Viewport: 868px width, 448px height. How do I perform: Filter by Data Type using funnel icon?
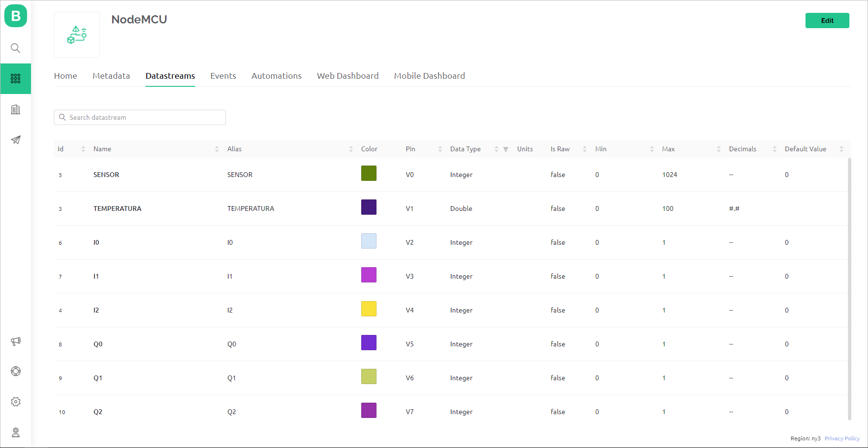(506, 149)
